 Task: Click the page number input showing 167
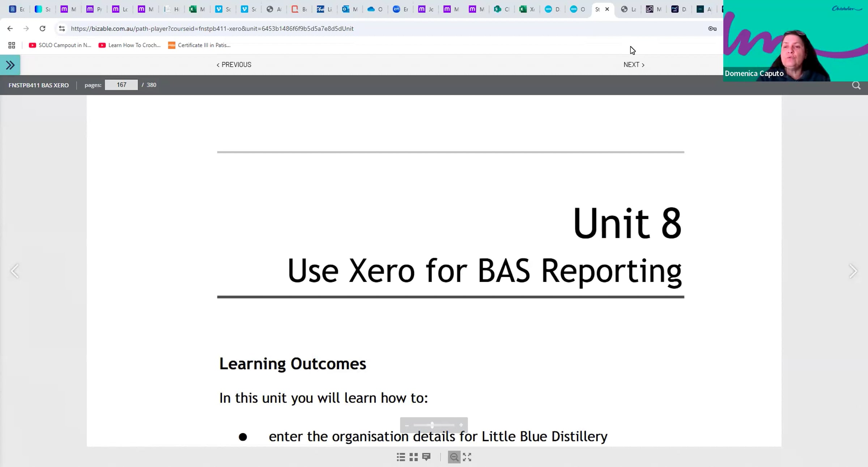click(121, 85)
